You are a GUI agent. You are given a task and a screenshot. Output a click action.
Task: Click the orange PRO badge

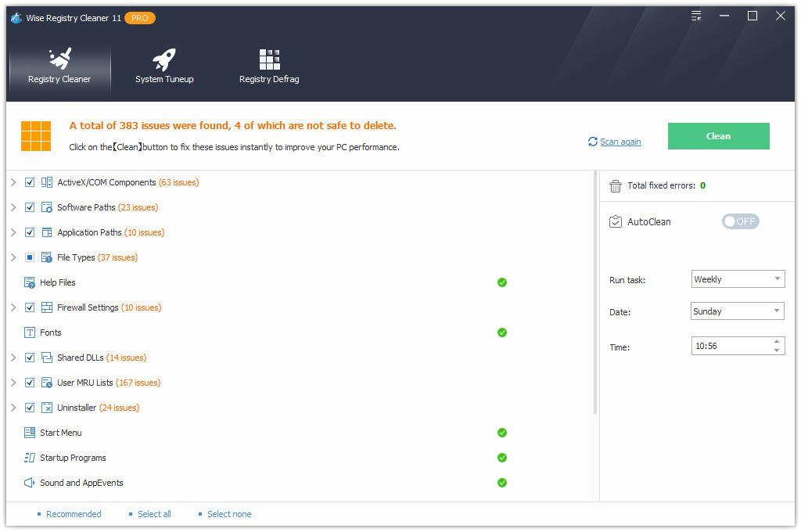point(140,19)
